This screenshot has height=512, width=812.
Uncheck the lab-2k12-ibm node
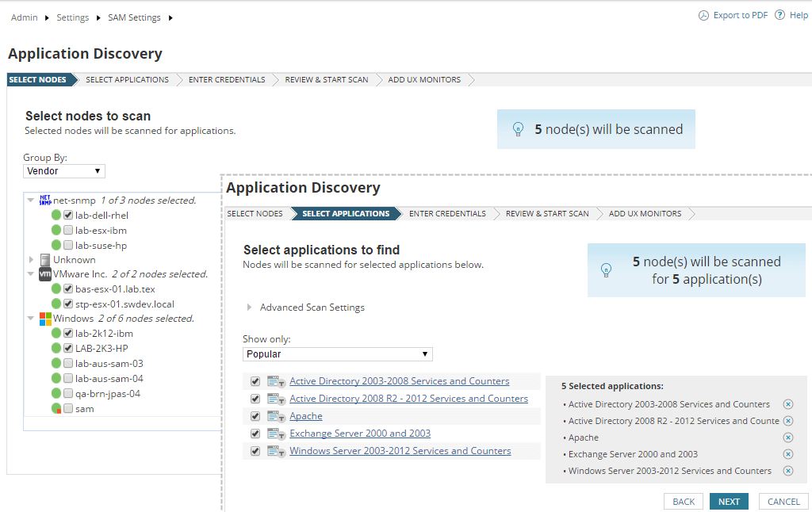(68, 334)
